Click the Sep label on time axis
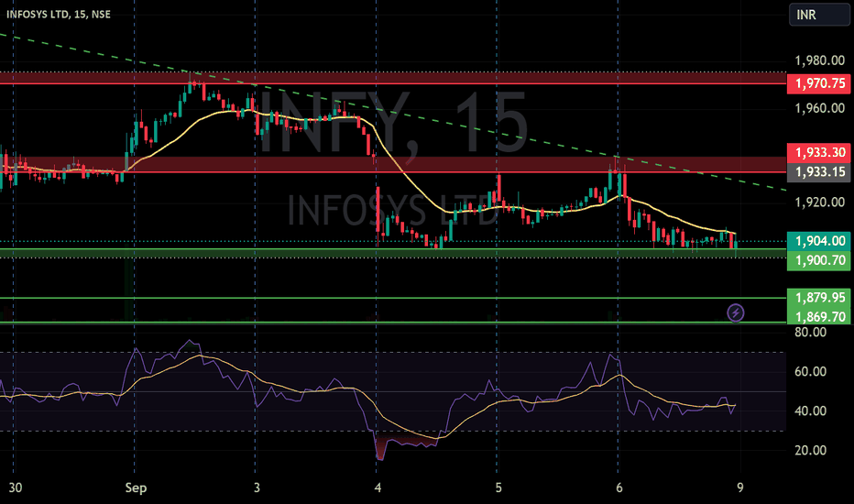Image resolution: width=854 pixels, height=504 pixels. pos(136,488)
